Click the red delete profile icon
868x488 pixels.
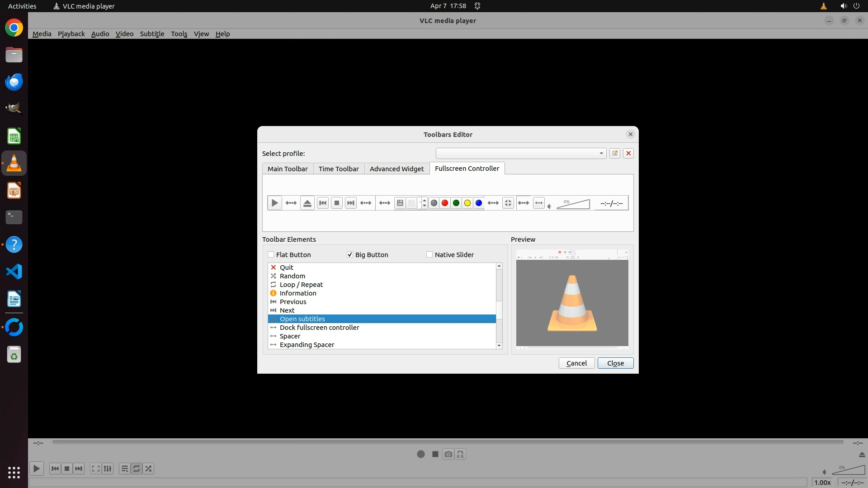coord(628,153)
